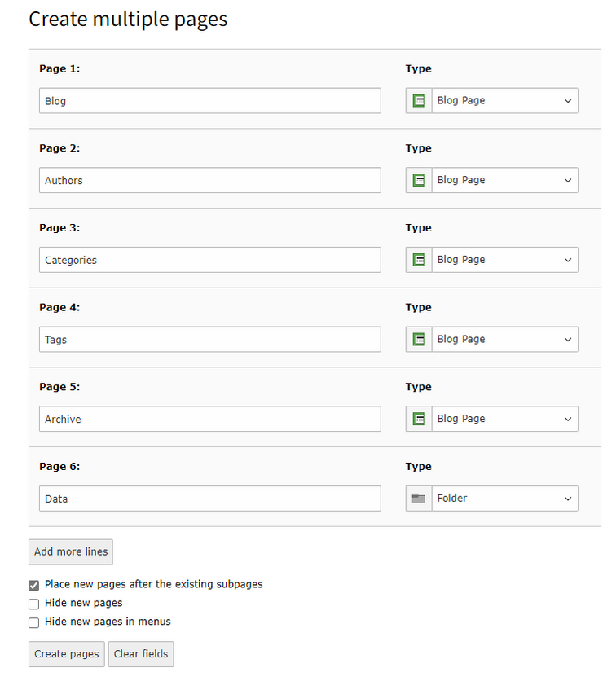616x681 pixels.
Task: Click Add more lines button
Action: click(x=71, y=551)
